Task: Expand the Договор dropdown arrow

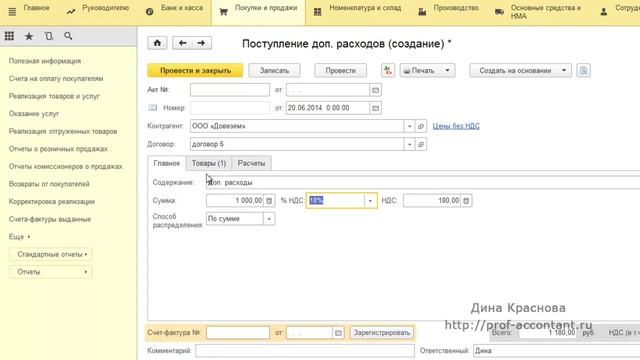Action: click(409, 144)
